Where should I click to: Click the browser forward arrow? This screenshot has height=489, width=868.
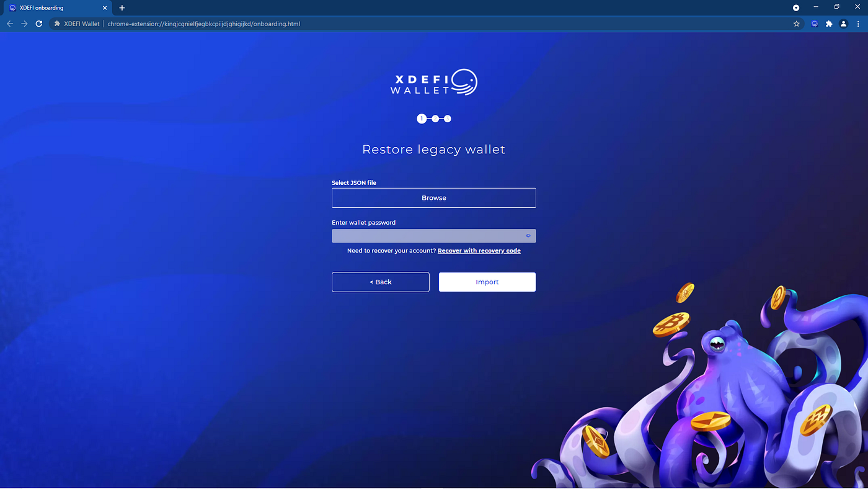(24, 24)
